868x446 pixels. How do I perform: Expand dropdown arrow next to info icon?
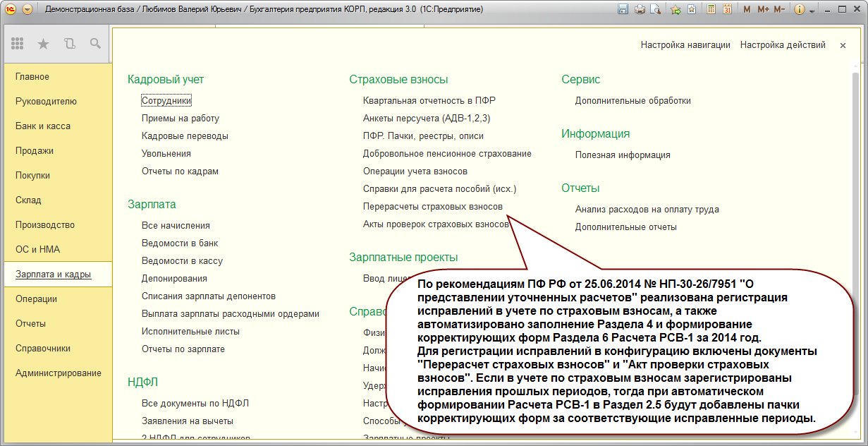pyautogui.click(x=812, y=10)
